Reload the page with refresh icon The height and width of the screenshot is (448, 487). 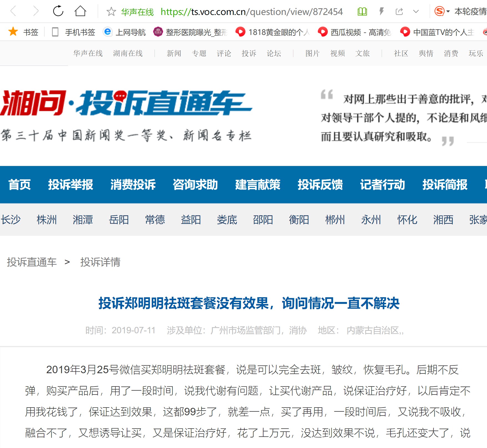[x=58, y=11]
